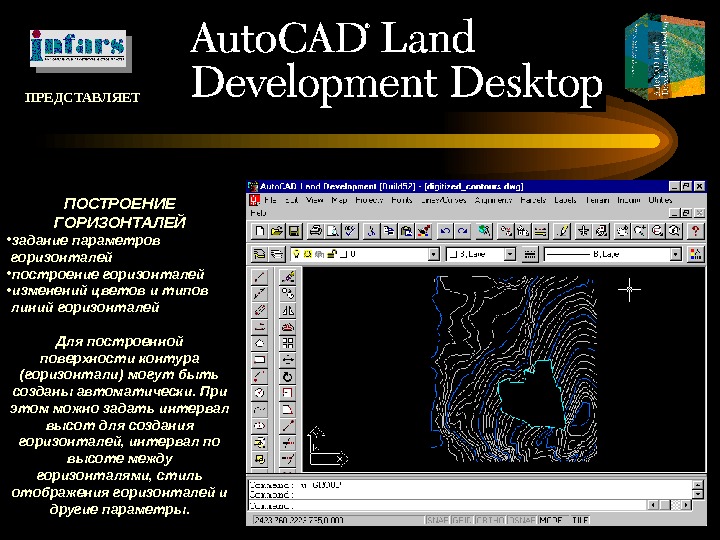
Task: Select the Erase modify tool
Action: coord(288,276)
